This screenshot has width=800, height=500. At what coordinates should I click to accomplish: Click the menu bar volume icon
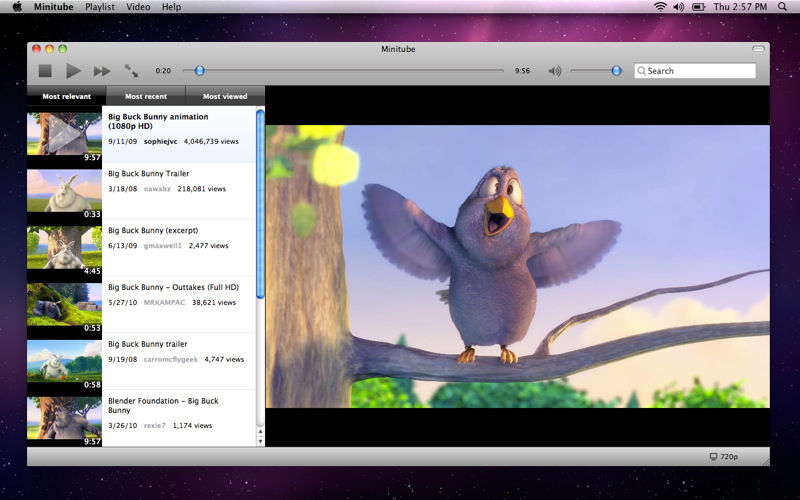coord(679,7)
